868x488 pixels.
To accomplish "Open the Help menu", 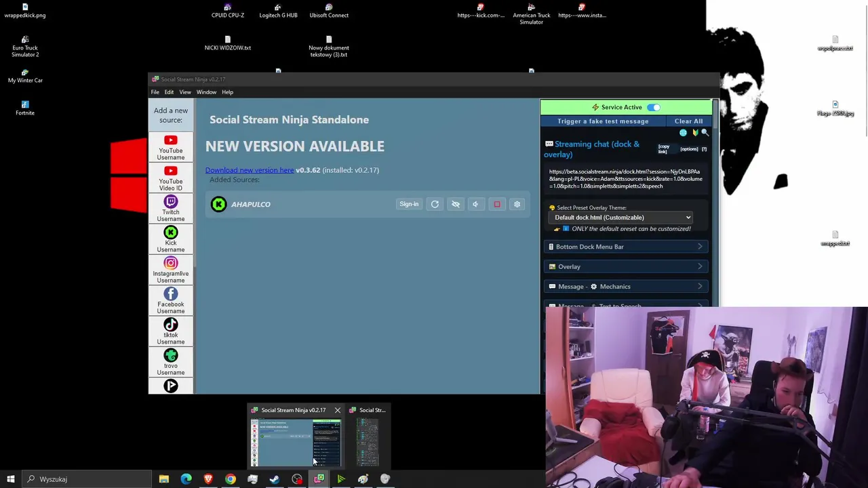I will pos(227,92).
